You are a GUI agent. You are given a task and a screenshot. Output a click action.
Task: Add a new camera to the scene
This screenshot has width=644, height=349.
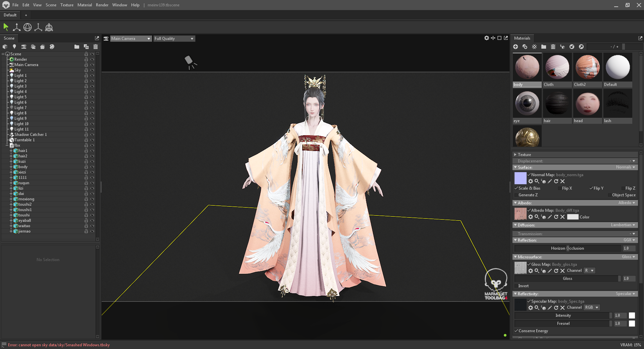(23, 47)
